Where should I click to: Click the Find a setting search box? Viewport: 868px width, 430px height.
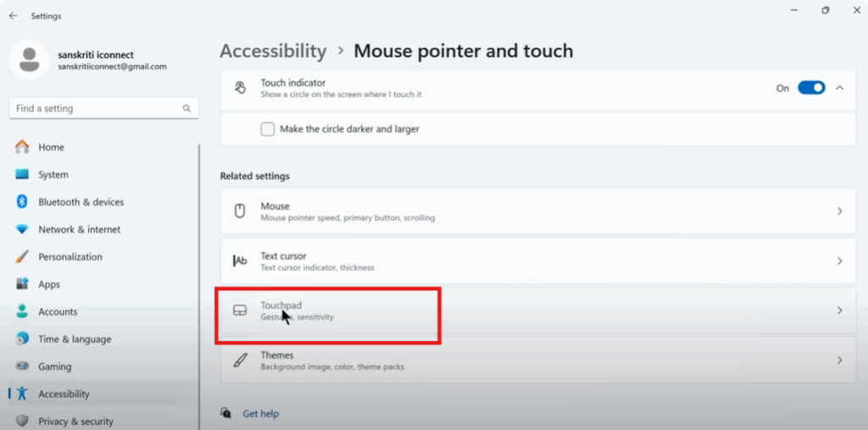(104, 109)
